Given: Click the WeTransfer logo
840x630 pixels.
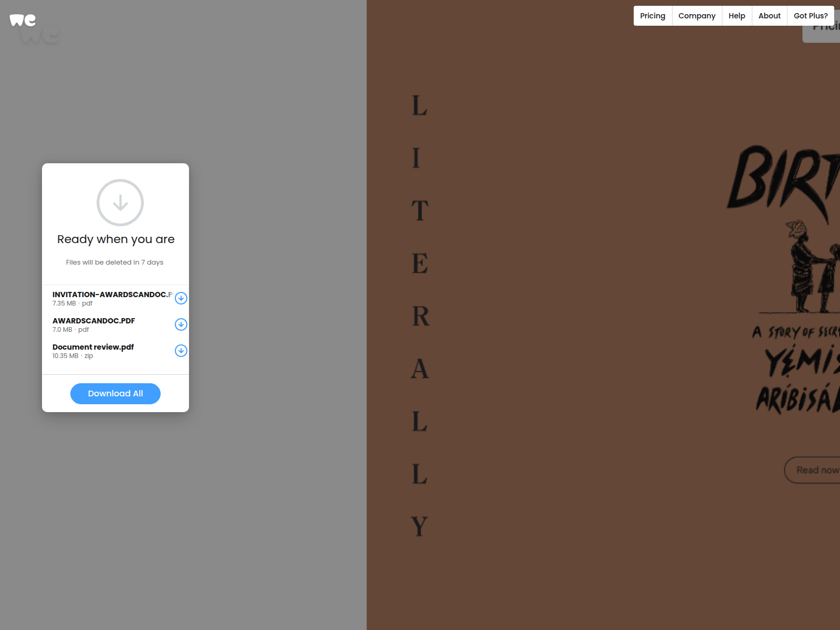Looking at the screenshot, I should (23, 20).
